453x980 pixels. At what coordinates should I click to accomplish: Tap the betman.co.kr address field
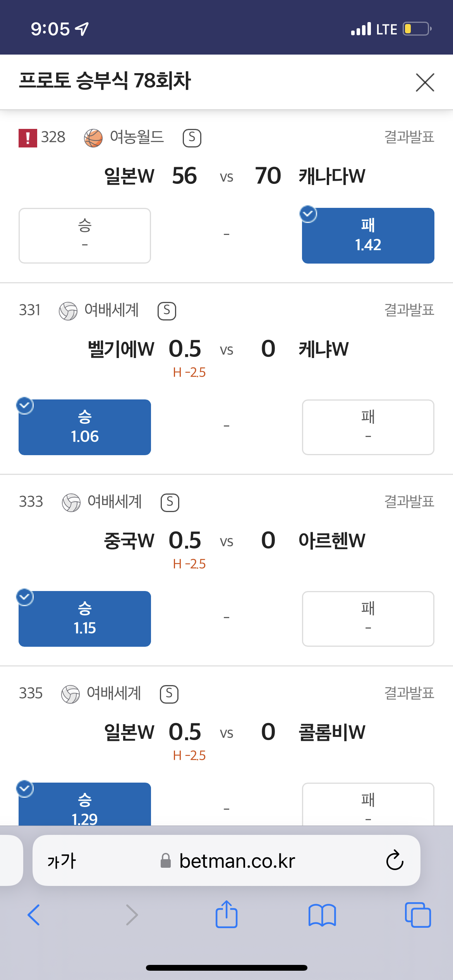226,860
